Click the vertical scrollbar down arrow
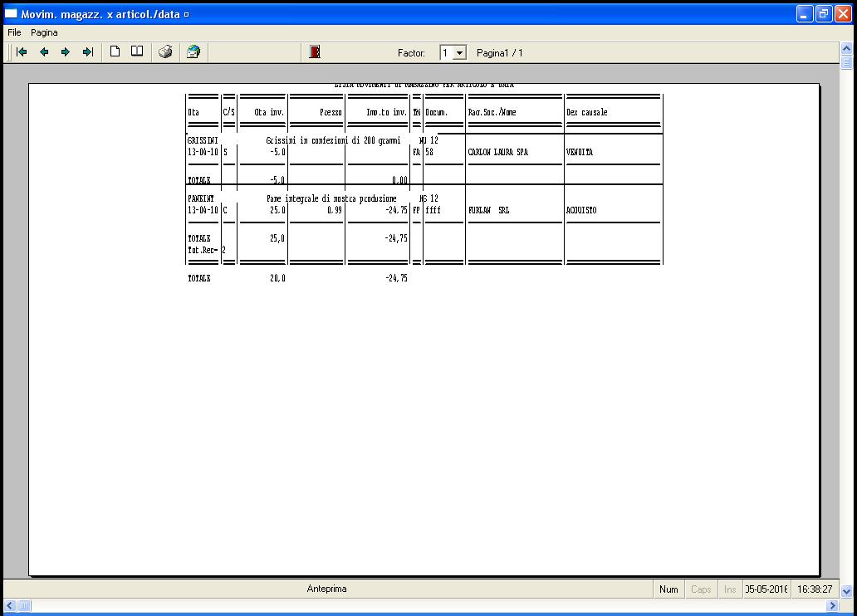The image size is (857, 616). (846, 592)
